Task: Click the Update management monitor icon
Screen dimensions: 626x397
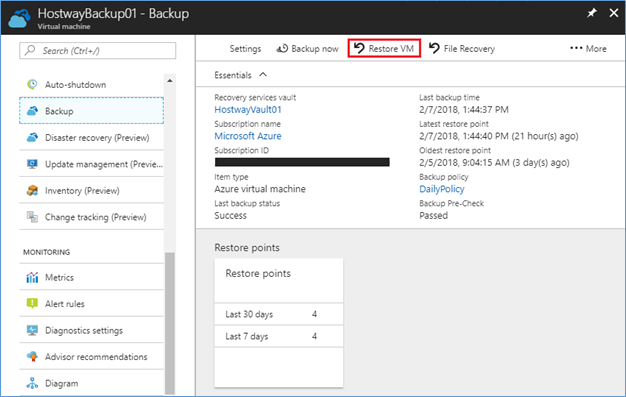Action: pos(32,164)
